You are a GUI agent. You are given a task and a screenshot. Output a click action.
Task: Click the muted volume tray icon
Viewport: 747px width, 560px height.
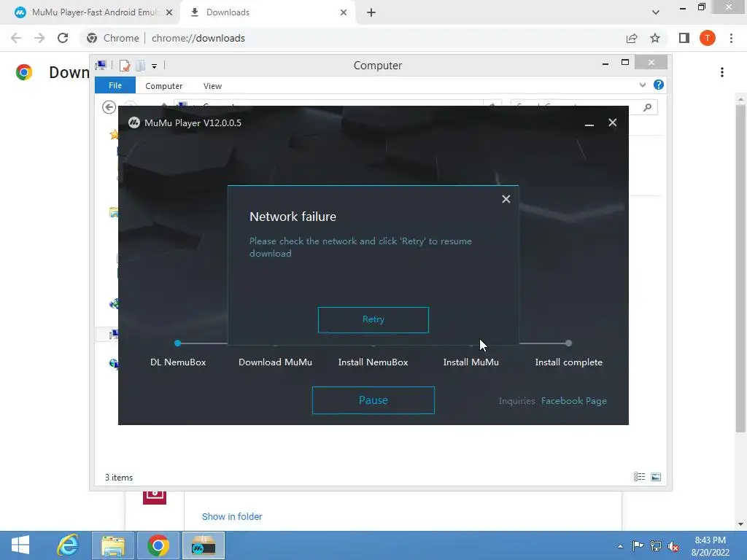[x=673, y=546]
